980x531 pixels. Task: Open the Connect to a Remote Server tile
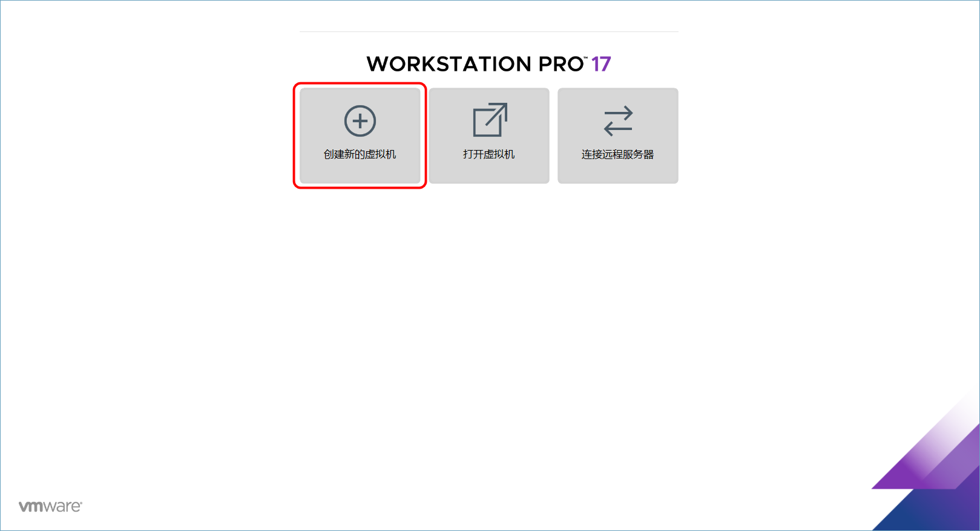pyautogui.click(x=617, y=135)
